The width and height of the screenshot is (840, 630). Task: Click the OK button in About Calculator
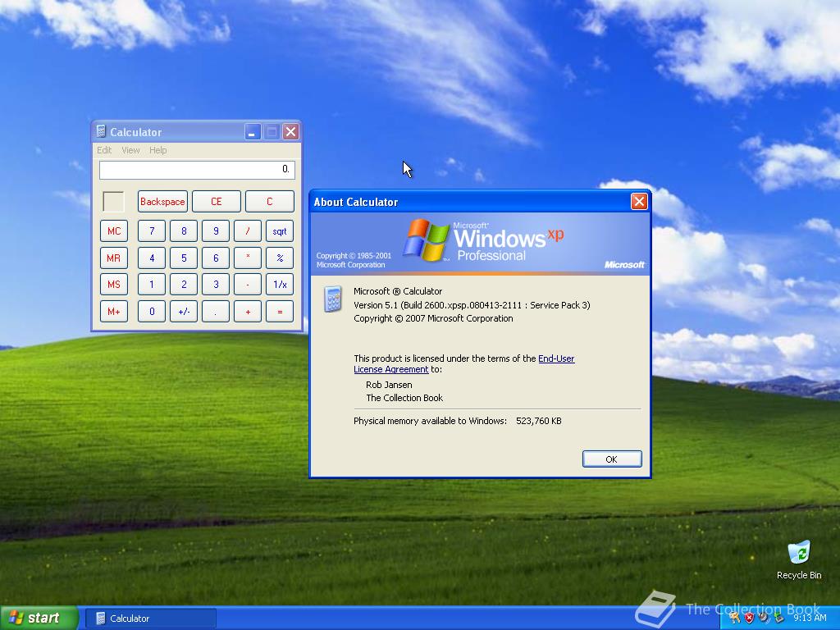click(612, 459)
